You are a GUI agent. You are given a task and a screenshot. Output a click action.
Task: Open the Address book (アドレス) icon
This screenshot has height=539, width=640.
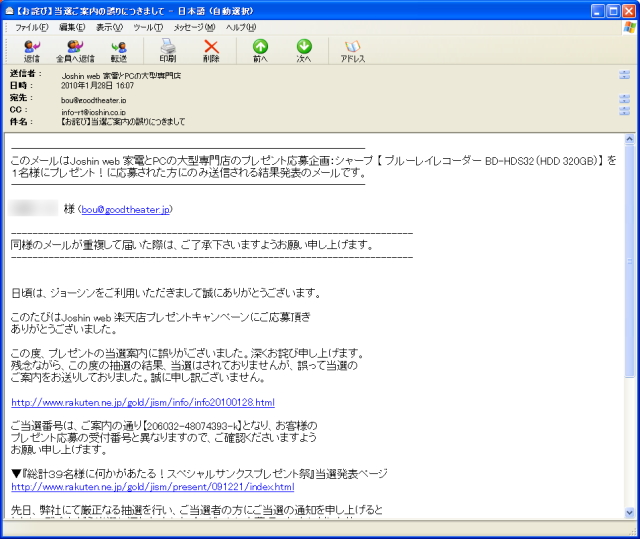point(353,51)
